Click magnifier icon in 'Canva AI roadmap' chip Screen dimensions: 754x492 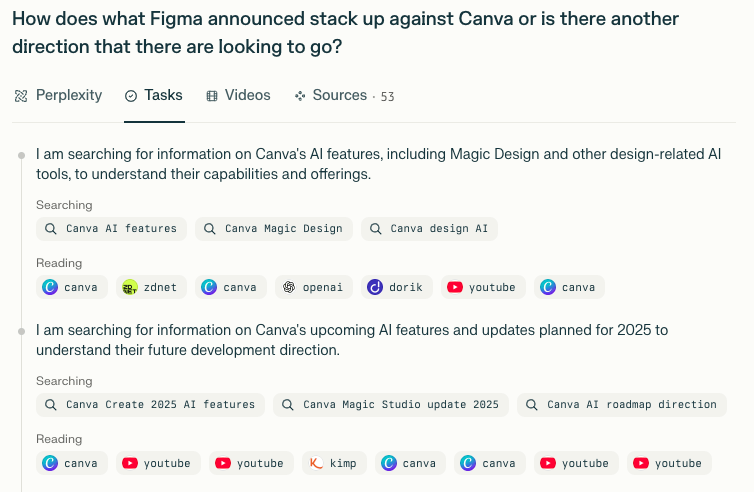(x=531, y=404)
